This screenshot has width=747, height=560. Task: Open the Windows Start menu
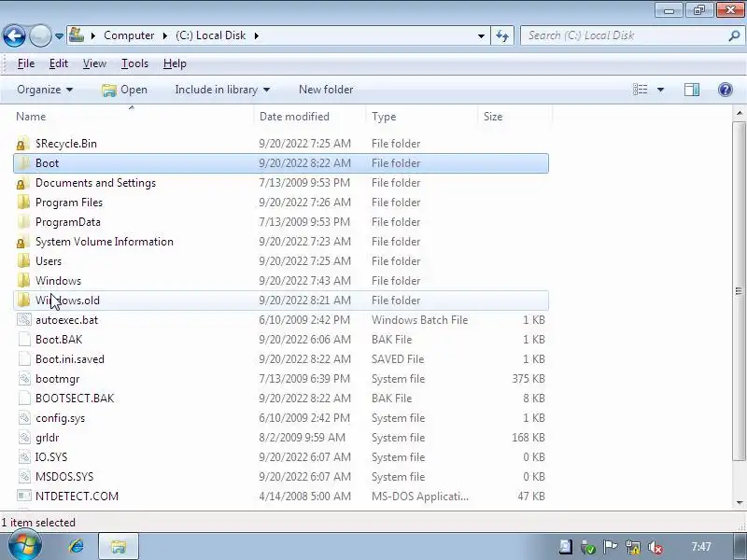[x=23, y=545]
